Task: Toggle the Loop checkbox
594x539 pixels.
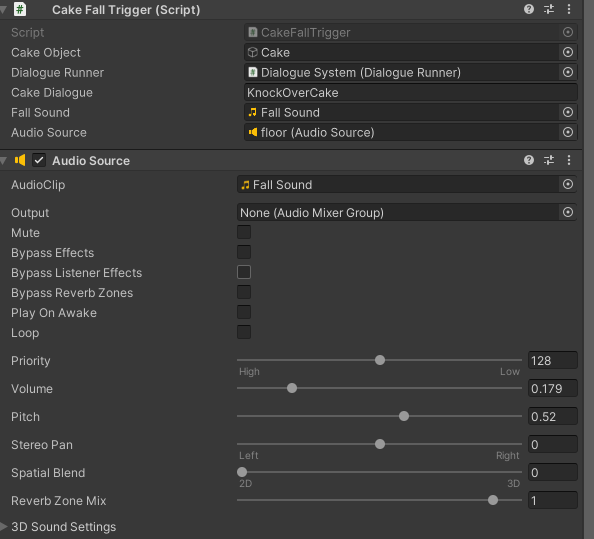Action: tap(244, 332)
